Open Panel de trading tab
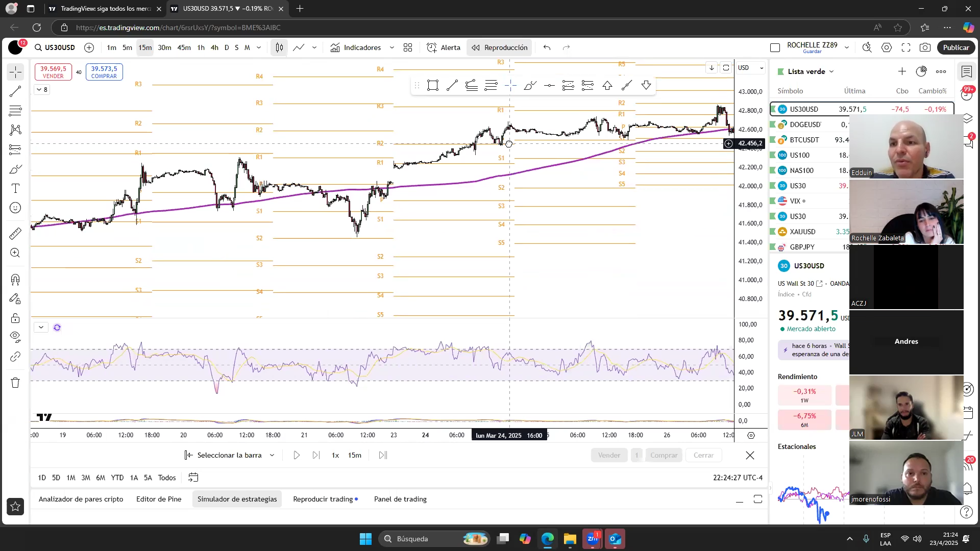The height and width of the screenshot is (551, 980). pyautogui.click(x=400, y=499)
